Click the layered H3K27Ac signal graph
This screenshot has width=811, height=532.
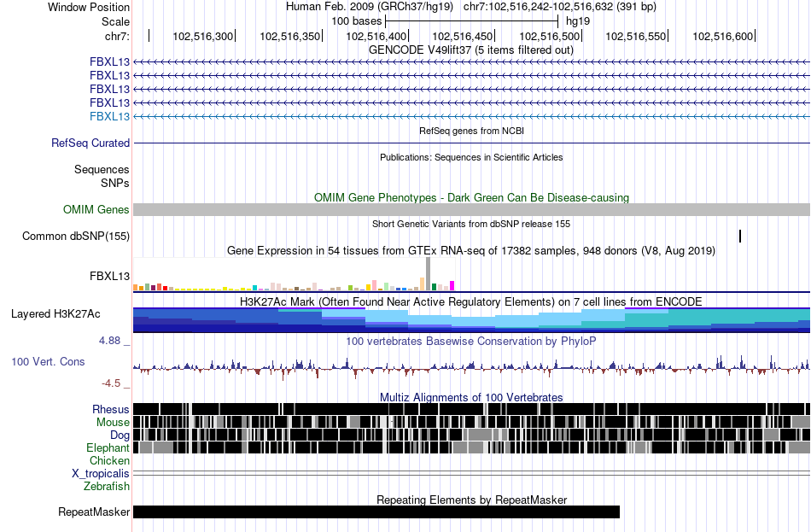pos(471,320)
